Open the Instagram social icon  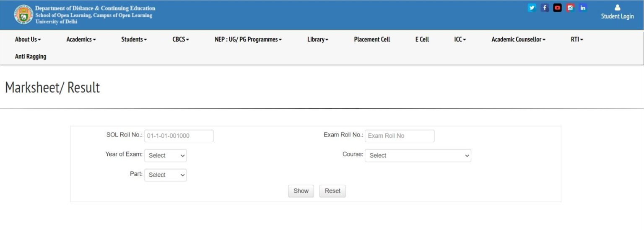[570, 8]
